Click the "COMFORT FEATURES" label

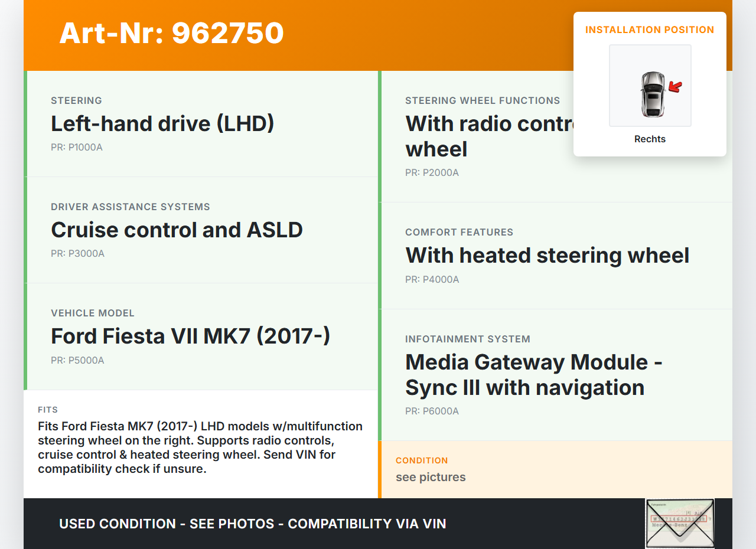coord(460,232)
